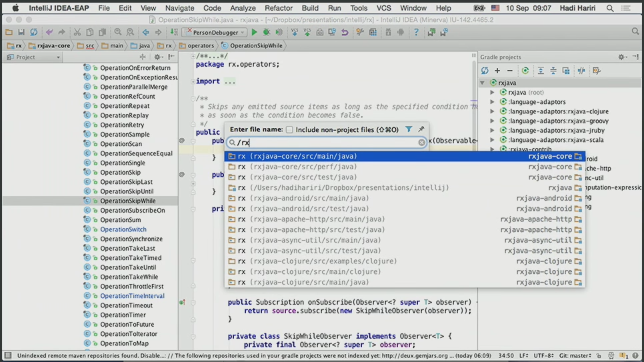Expand the rxjava (root) node
The image size is (644, 362).
492,93
